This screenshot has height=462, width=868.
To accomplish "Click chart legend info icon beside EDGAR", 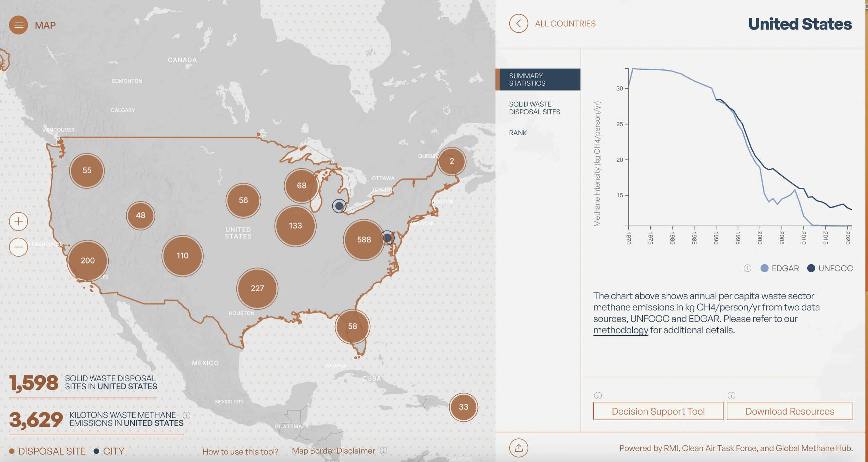I will [748, 268].
